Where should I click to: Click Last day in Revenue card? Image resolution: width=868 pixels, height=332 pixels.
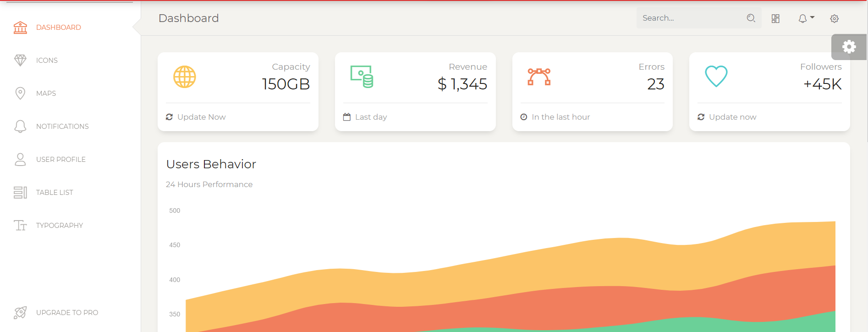pos(371,117)
